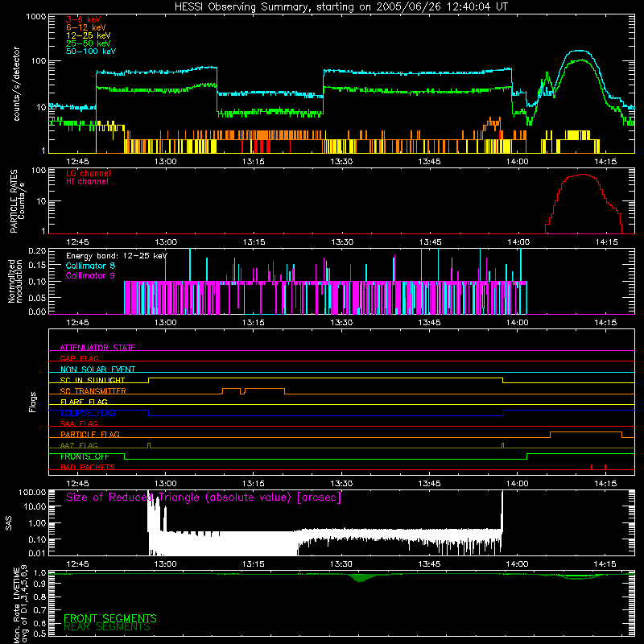Click the SAS axis label

click(8, 523)
